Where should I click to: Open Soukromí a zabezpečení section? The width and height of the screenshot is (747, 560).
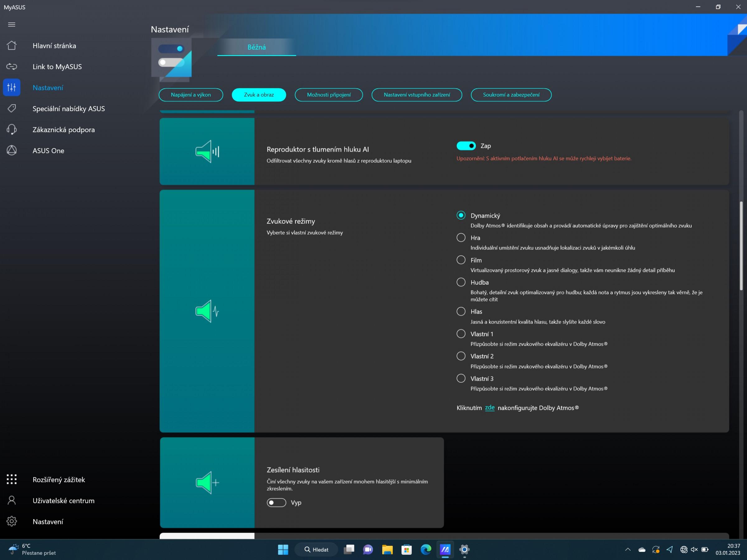click(511, 95)
